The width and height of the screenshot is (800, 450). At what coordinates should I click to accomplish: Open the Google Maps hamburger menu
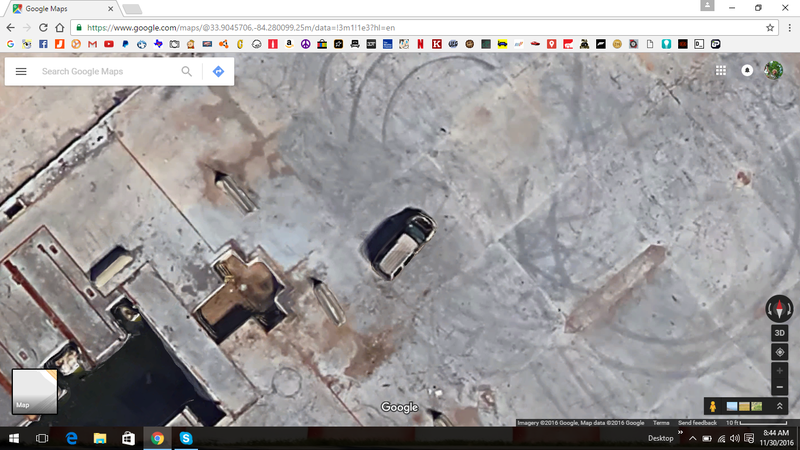(x=21, y=71)
